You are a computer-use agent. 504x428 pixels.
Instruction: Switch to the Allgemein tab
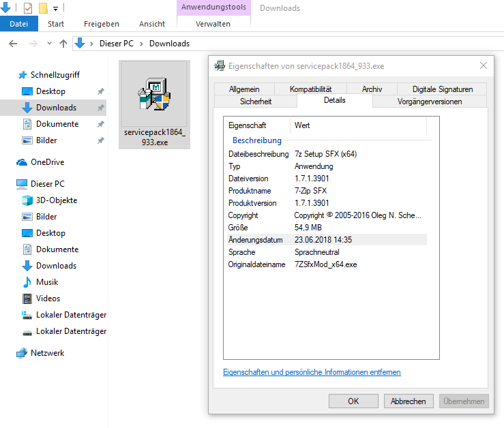pos(244,89)
